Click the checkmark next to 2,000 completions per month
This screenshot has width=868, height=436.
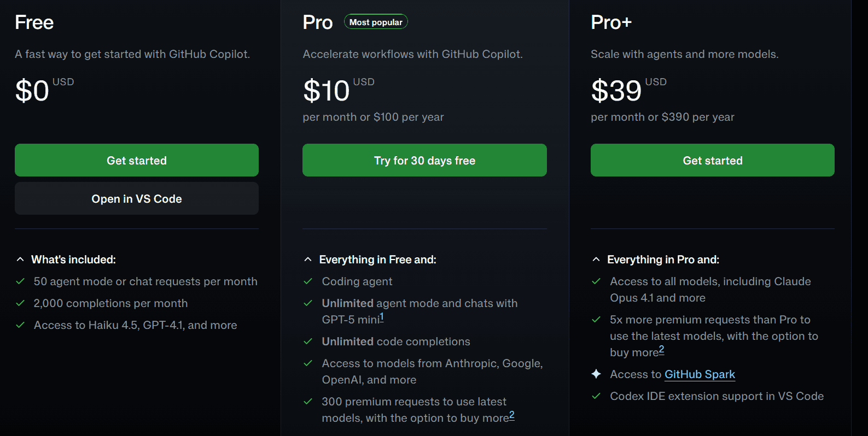pos(20,303)
